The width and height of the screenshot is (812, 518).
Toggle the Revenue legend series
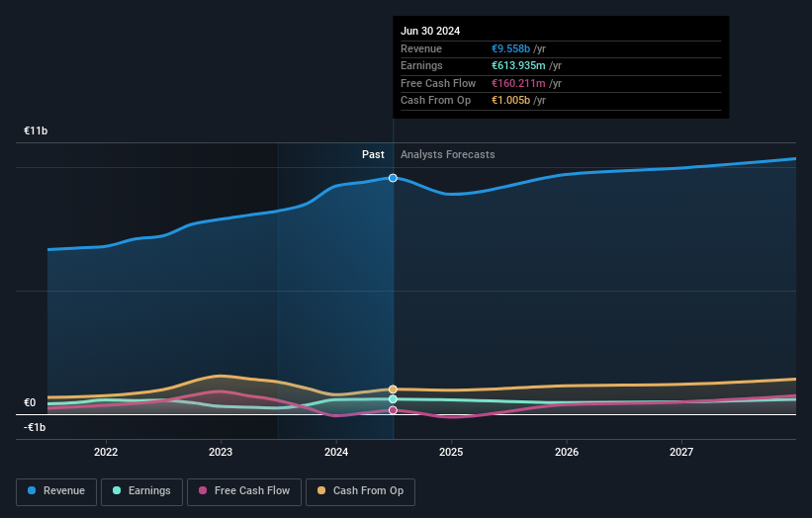click(56, 491)
